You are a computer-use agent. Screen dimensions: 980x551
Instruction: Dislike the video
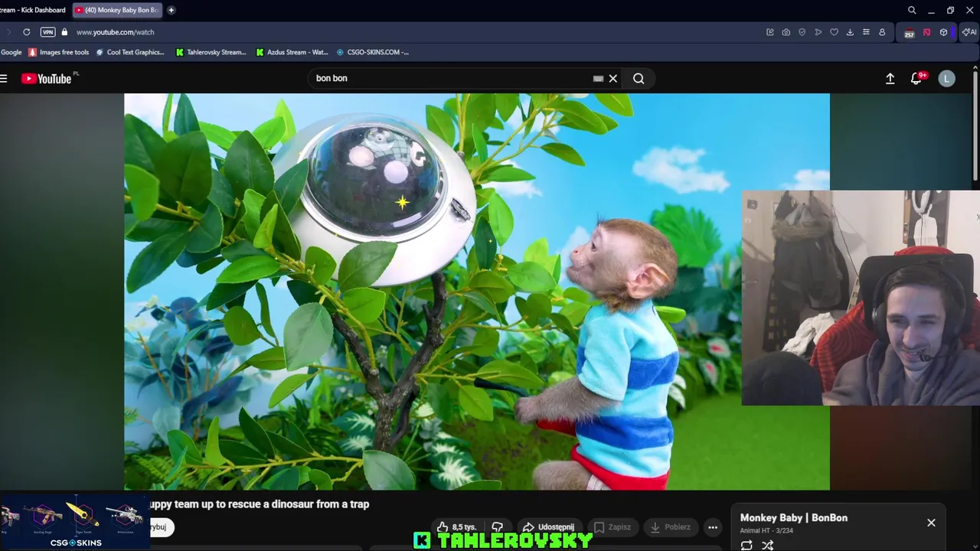[498, 527]
